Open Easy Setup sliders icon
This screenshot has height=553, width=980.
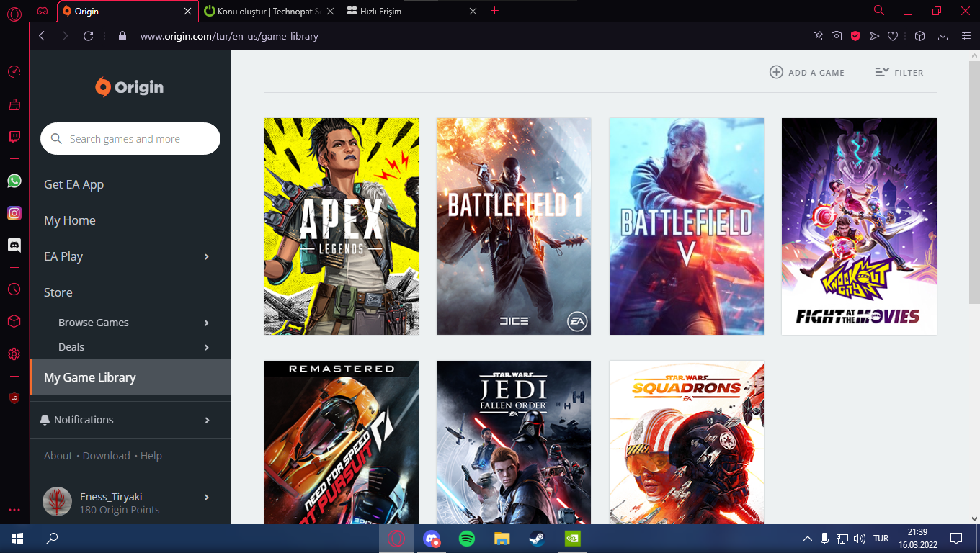pos(966,36)
